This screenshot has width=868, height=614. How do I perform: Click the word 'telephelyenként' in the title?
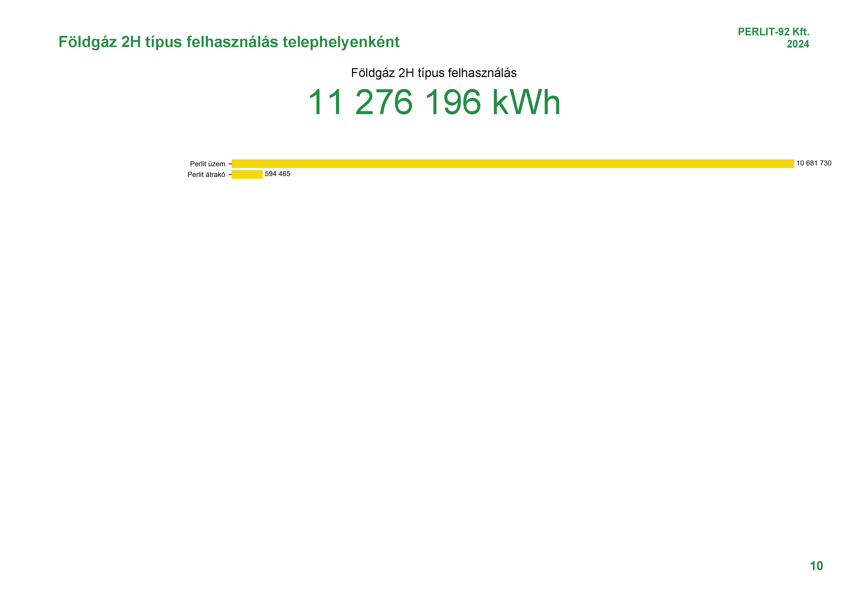pos(341,42)
